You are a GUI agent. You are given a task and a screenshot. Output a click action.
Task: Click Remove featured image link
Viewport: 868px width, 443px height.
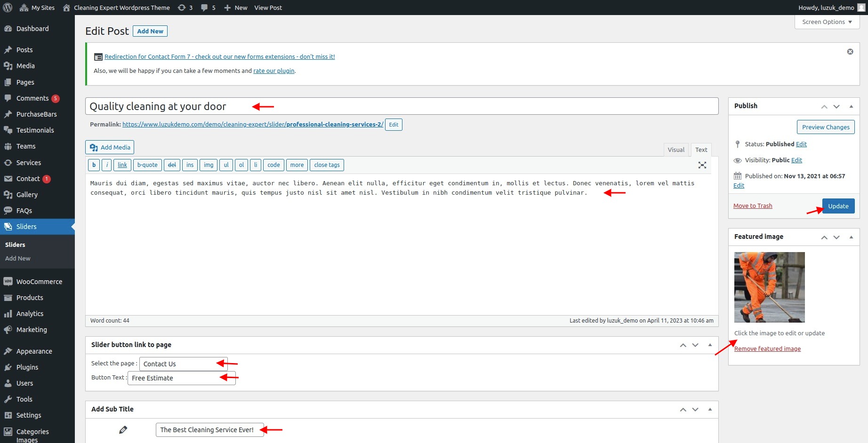click(767, 348)
